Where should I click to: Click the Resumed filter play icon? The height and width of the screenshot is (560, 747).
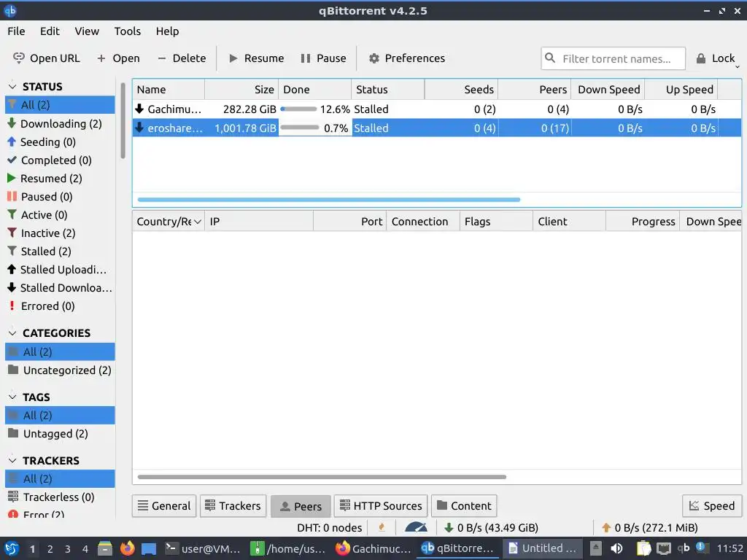pos(12,178)
